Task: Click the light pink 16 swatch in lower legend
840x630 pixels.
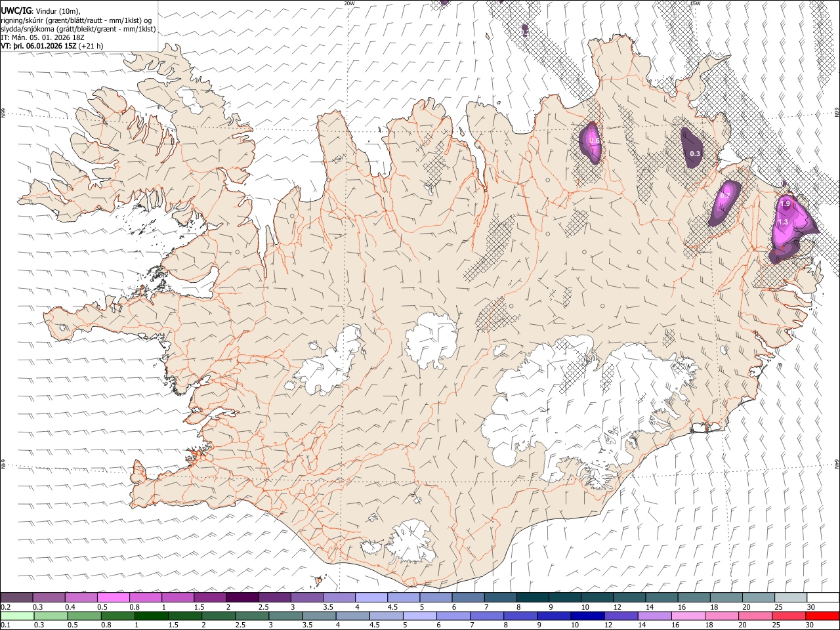Action: click(x=688, y=616)
